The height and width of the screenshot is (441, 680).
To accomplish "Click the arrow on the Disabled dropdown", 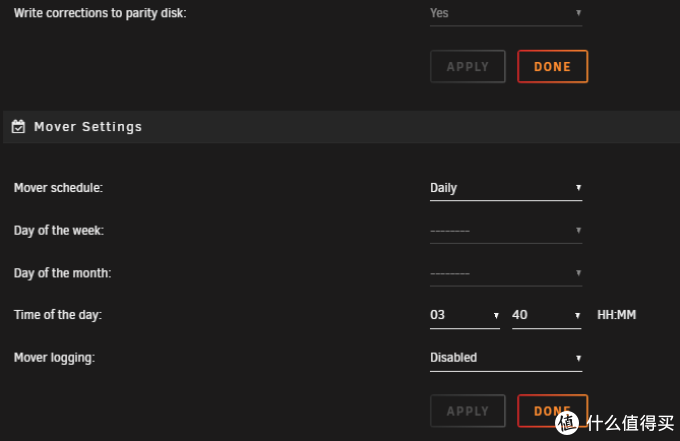I will point(578,358).
